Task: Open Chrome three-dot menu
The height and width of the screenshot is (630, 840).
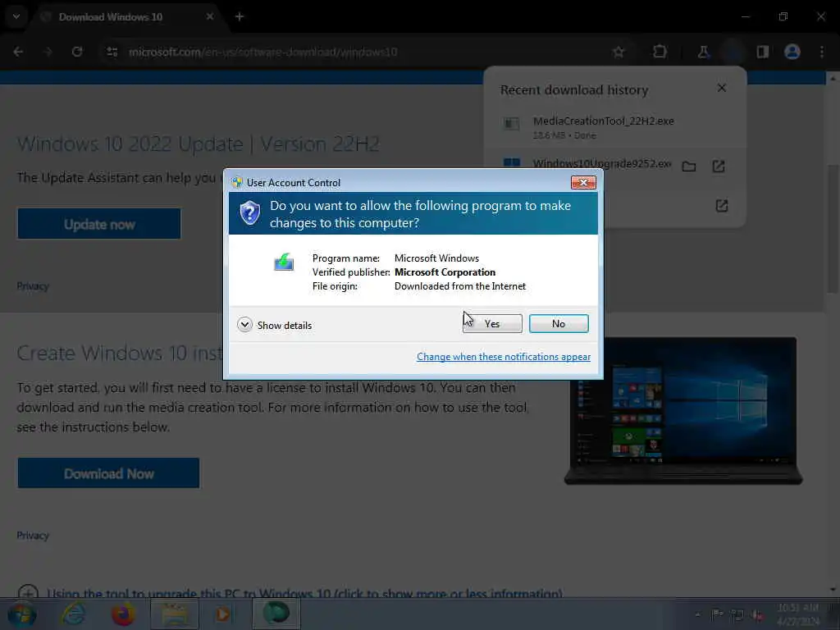Action: [x=822, y=52]
